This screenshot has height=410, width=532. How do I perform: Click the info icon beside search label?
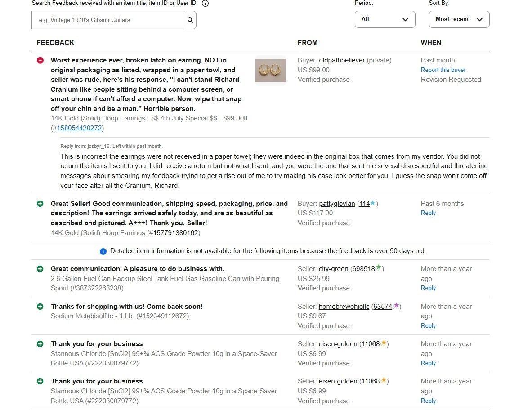(205, 4)
